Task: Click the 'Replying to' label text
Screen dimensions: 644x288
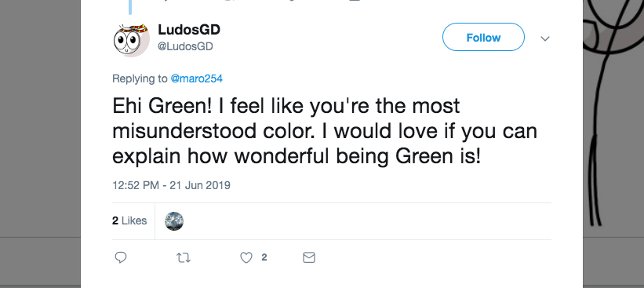Action: (x=140, y=78)
